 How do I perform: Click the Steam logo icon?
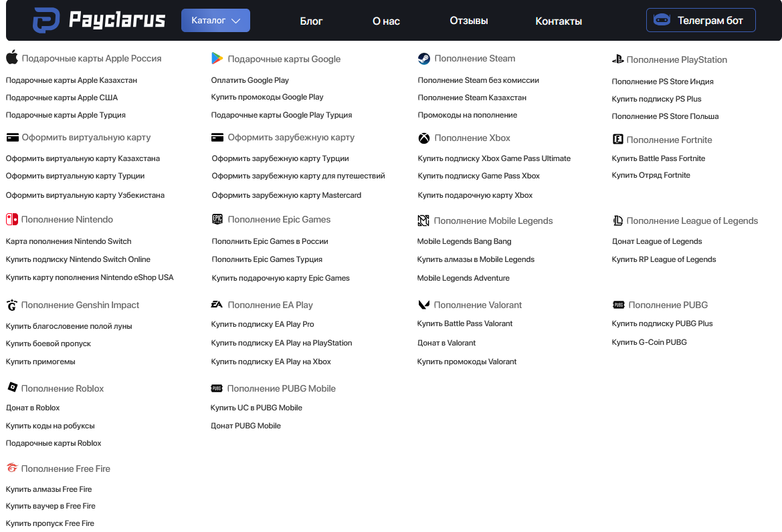(x=424, y=59)
